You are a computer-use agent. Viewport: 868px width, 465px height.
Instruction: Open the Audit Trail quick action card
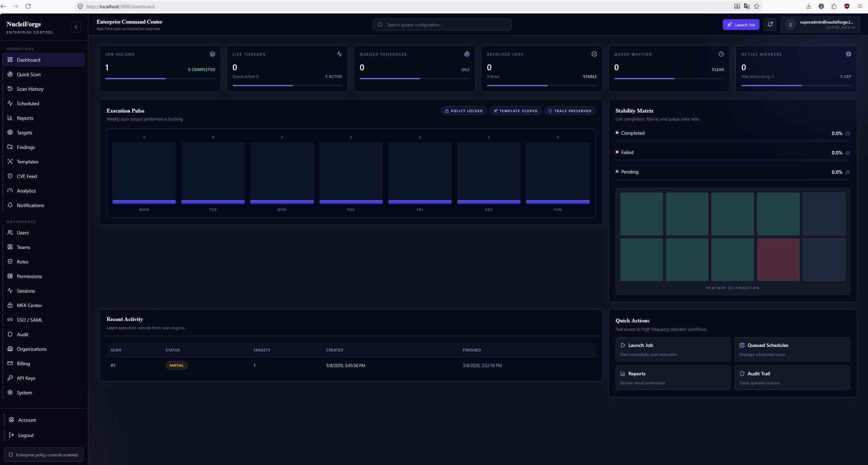coord(792,378)
